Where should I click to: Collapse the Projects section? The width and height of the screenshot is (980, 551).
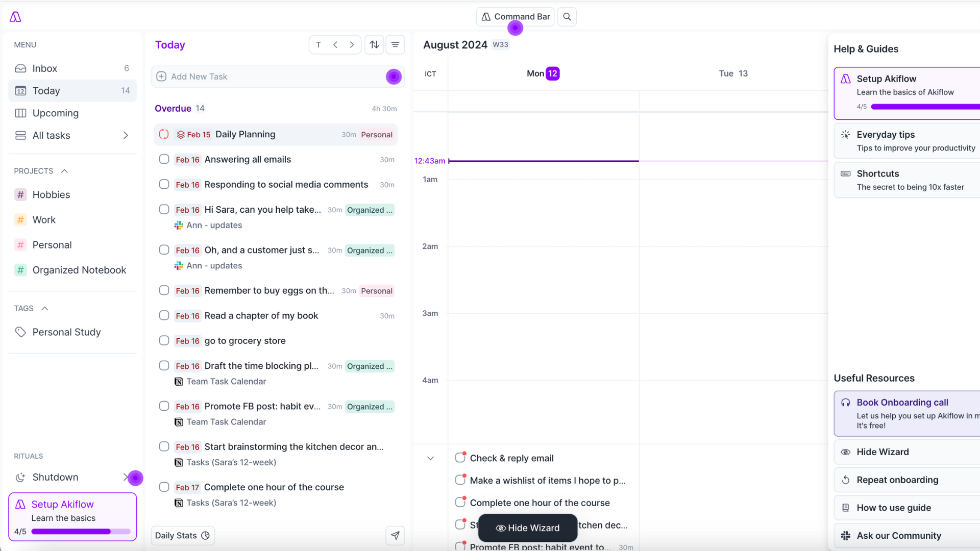64,171
